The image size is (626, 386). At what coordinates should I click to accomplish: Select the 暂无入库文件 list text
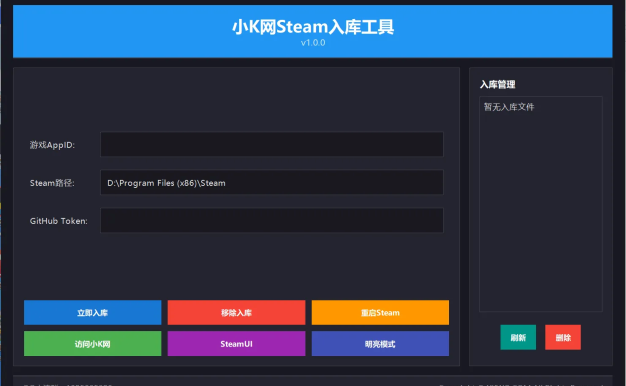point(509,107)
